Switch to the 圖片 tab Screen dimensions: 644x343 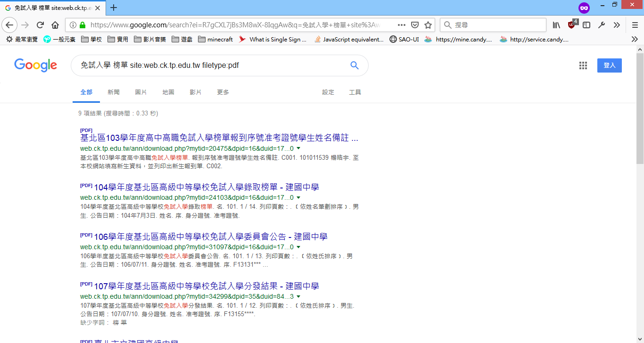click(x=141, y=92)
